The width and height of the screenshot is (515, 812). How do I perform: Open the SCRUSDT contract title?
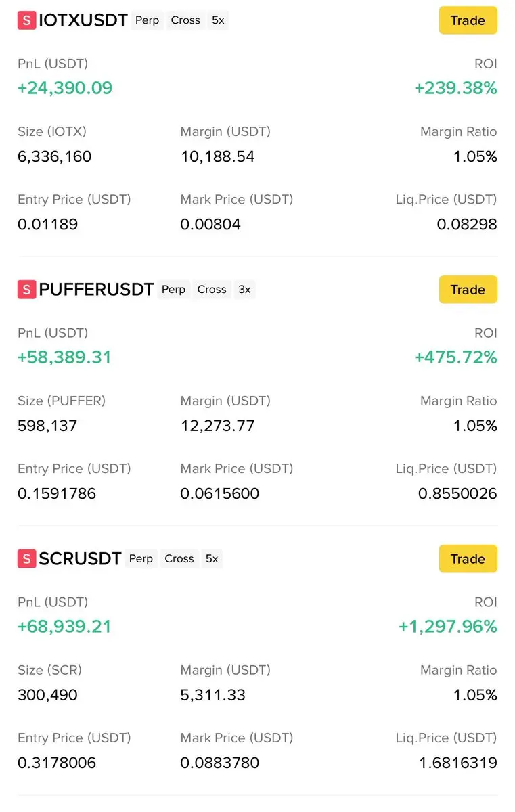click(80, 559)
